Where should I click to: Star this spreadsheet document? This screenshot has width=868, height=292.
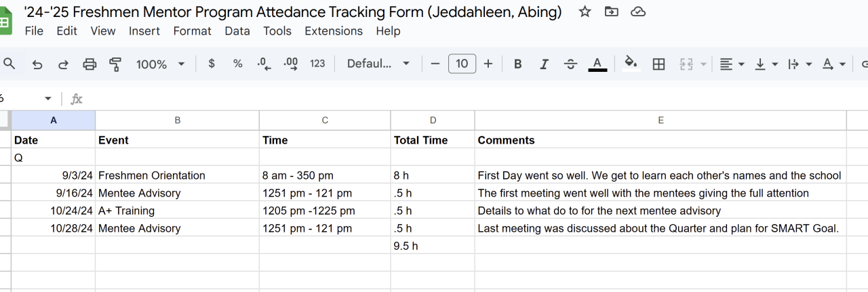585,12
